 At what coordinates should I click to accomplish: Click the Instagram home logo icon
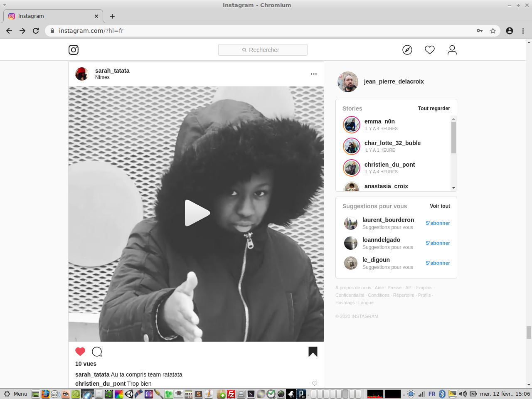click(74, 50)
